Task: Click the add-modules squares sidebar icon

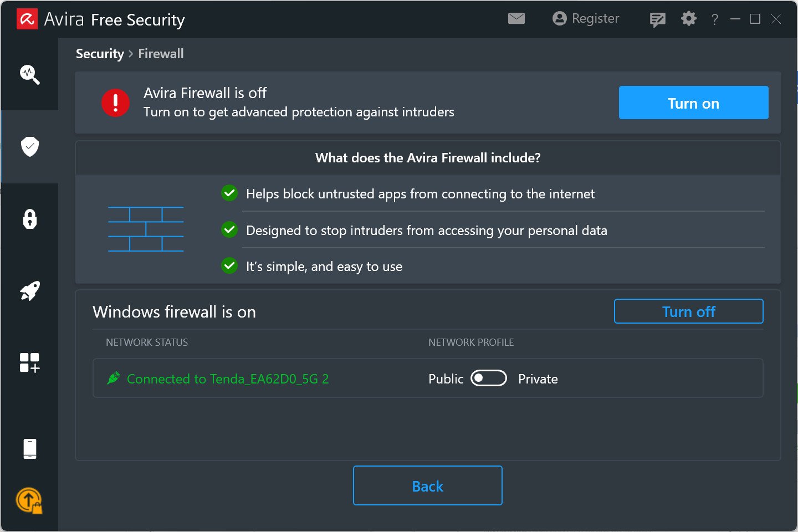Action: click(30, 363)
